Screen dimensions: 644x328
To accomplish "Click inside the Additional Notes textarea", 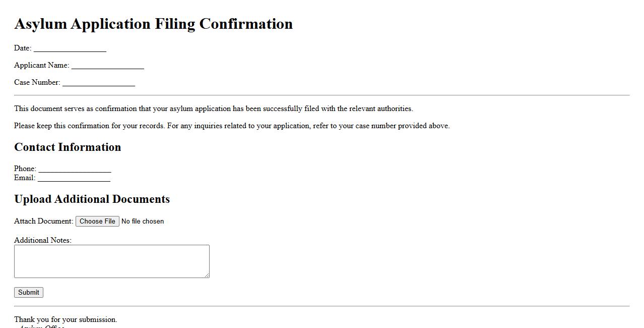I will [111, 261].
